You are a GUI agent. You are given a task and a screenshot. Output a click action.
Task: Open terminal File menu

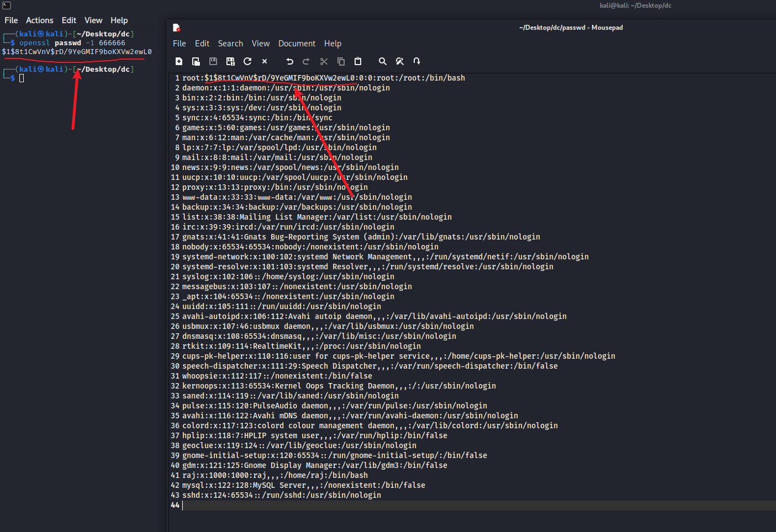coord(11,20)
